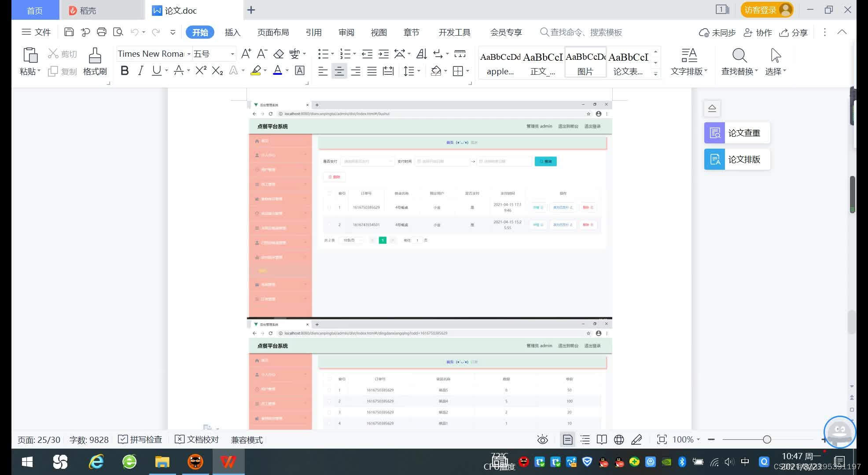
Task: Click the Cut scissors icon
Action: pos(53,54)
